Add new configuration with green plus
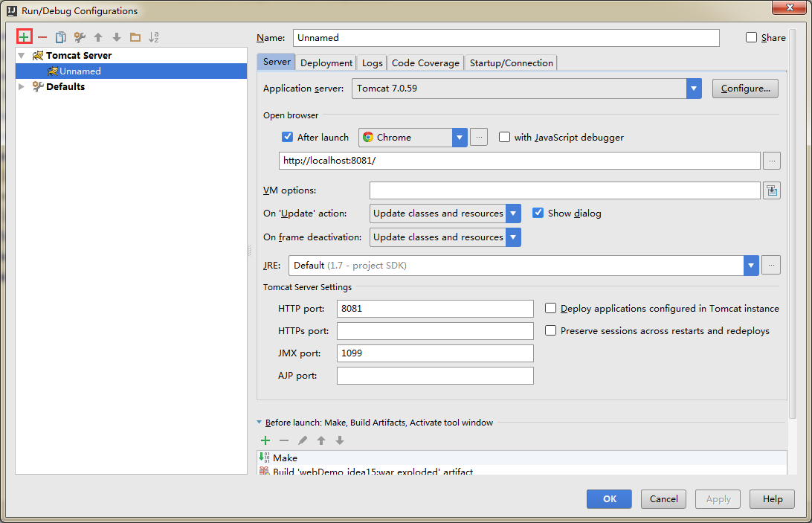The width and height of the screenshot is (812, 523). (24, 36)
